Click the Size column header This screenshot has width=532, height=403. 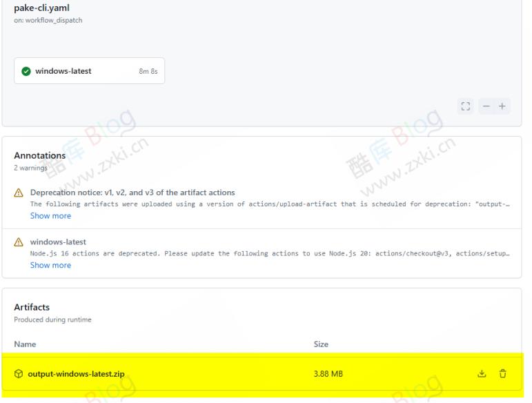pos(321,344)
